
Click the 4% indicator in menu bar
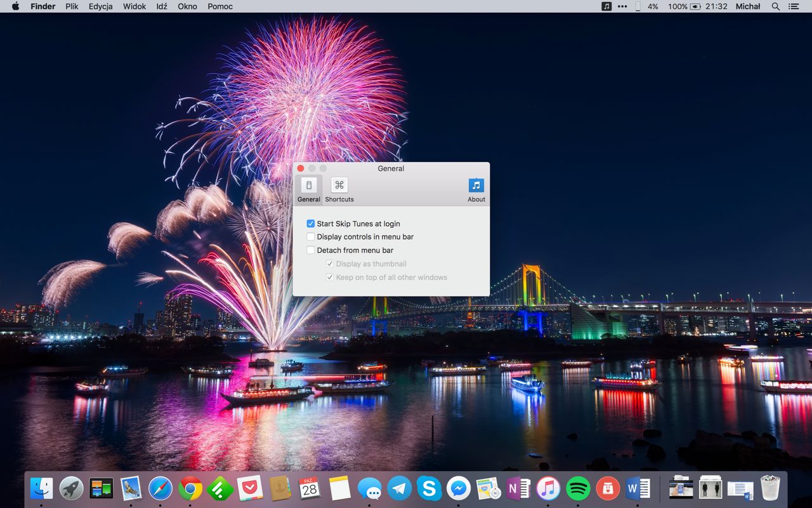pos(653,6)
